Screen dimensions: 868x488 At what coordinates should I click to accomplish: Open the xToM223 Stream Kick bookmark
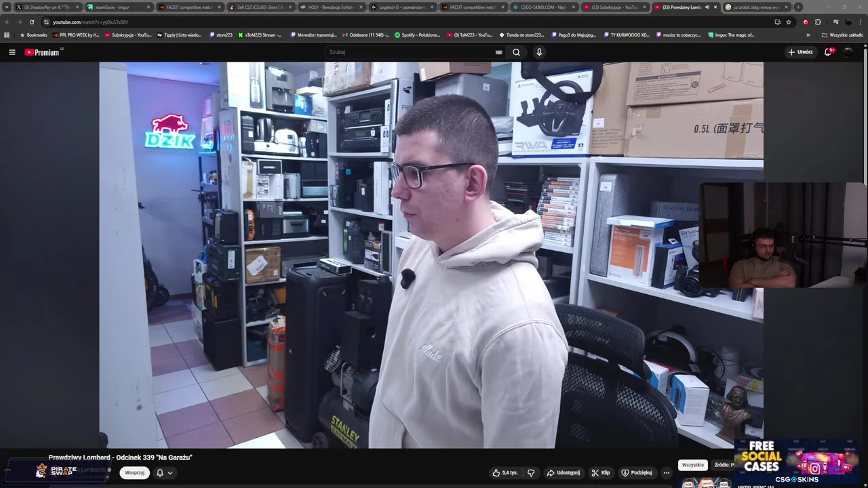260,35
